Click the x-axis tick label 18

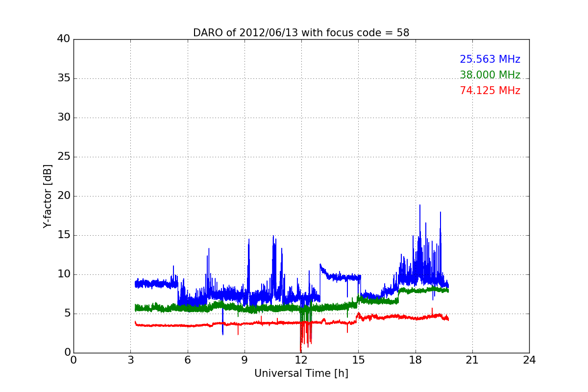[416, 360]
